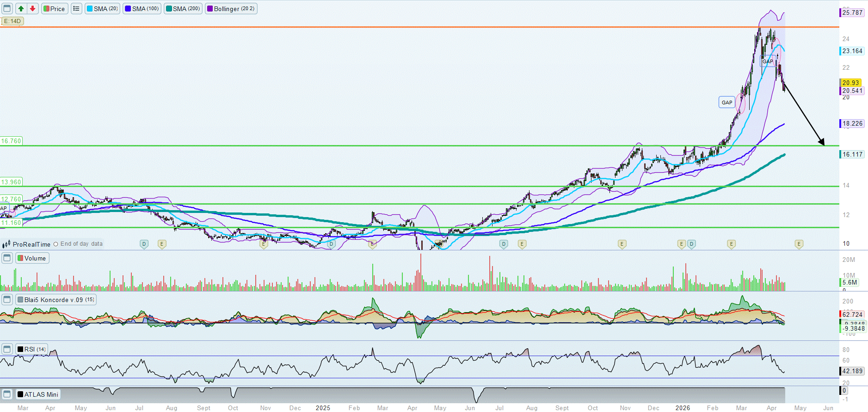Click the Volume panel window icon
This screenshot has width=868, height=412.
(7, 258)
